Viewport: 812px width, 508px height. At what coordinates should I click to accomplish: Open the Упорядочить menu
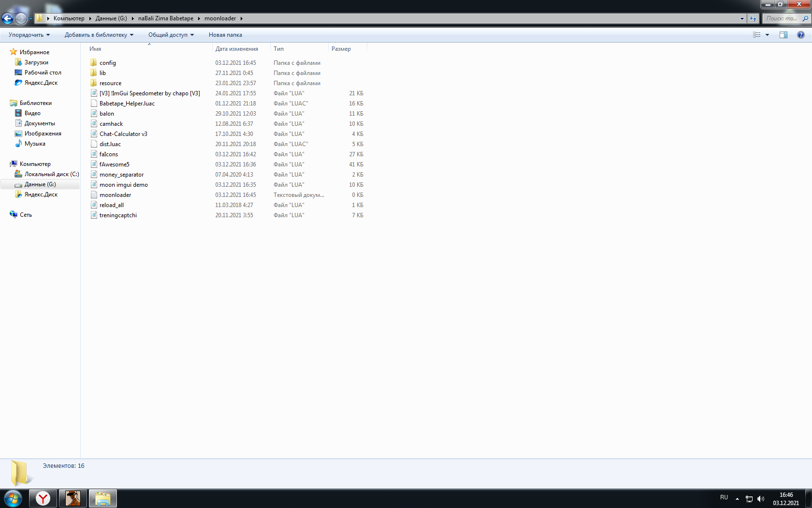pos(29,35)
